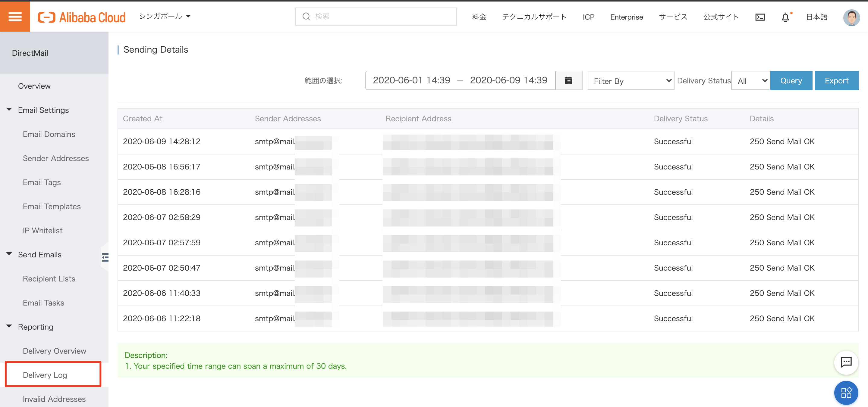
Task: Open the notifications bell
Action: coord(785,17)
